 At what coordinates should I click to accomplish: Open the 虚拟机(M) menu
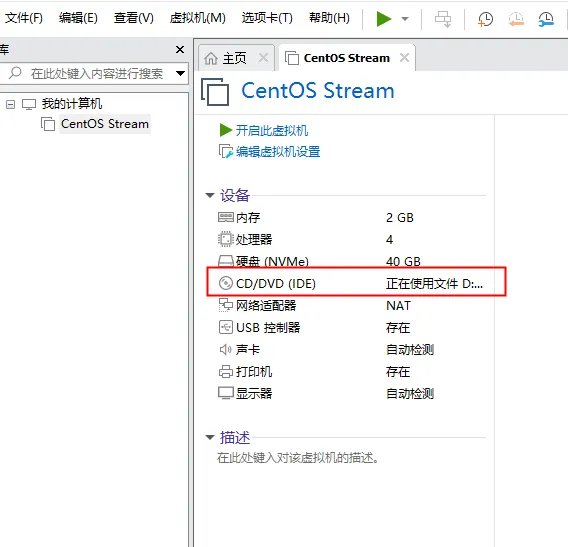pyautogui.click(x=197, y=18)
